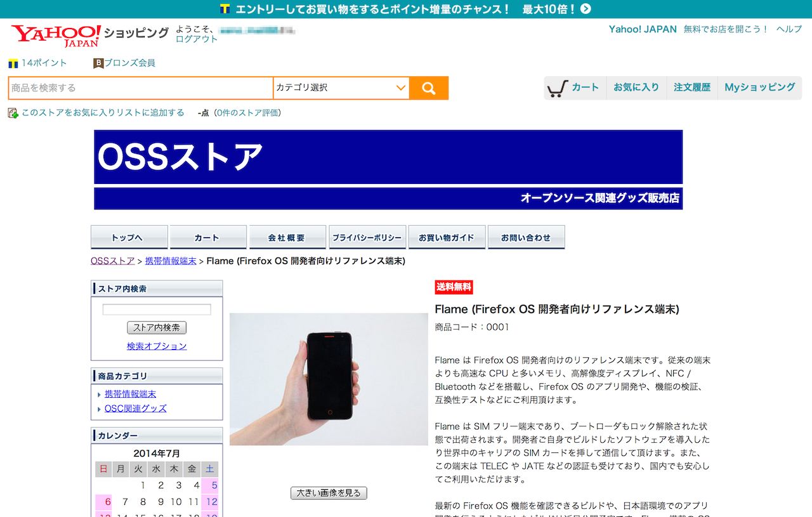Open the トップへ store tab
This screenshot has width=812, height=517.
point(129,237)
